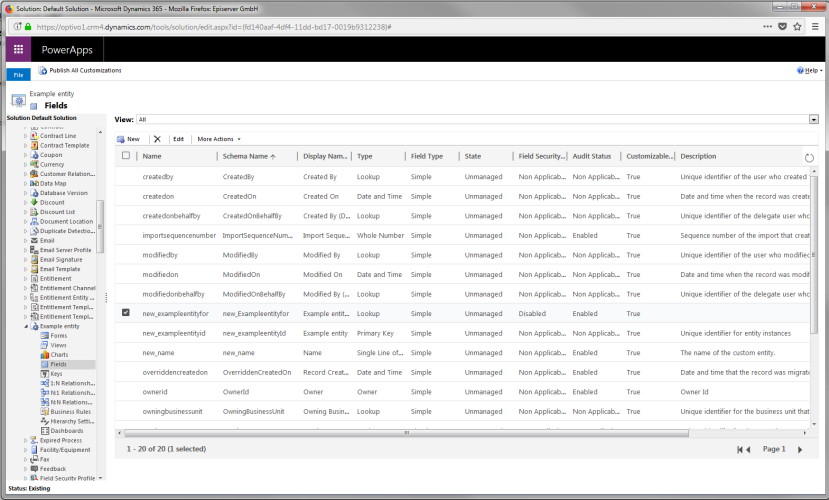This screenshot has width=829, height=500.
Task: Bookmark this page with the star icon
Action: [796, 27]
